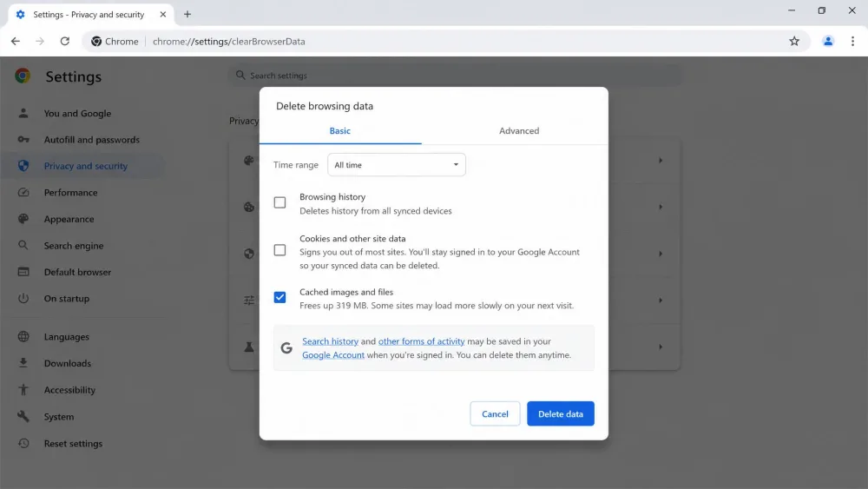This screenshot has width=868, height=489.
Task: Click the Chrome logo beside Settings
Action: pyautogui.click(x=23, y=76)
